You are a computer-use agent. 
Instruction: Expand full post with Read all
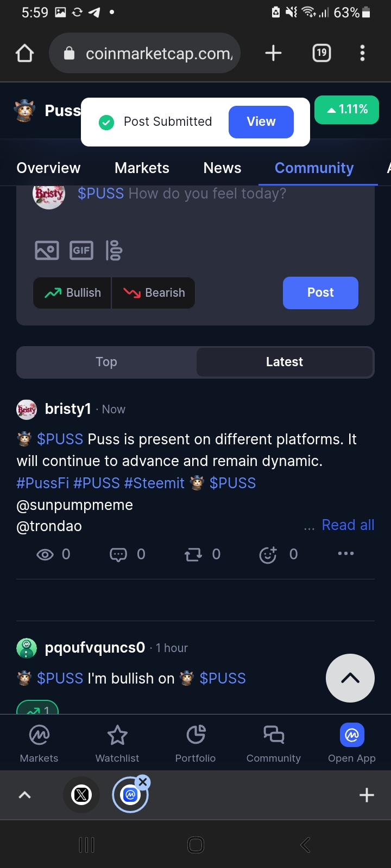click(348, 525)
